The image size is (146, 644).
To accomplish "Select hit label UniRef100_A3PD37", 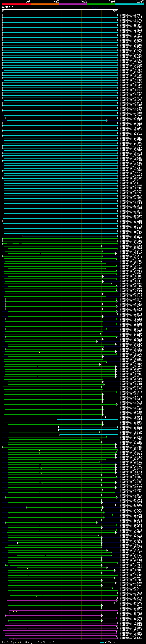I will tap(131, 75).
